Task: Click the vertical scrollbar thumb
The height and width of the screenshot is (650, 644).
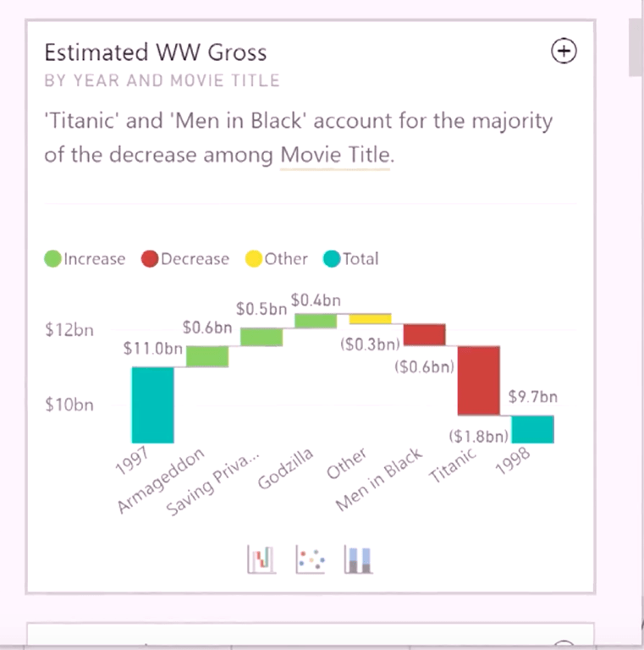Action: (x=636, y=47)
